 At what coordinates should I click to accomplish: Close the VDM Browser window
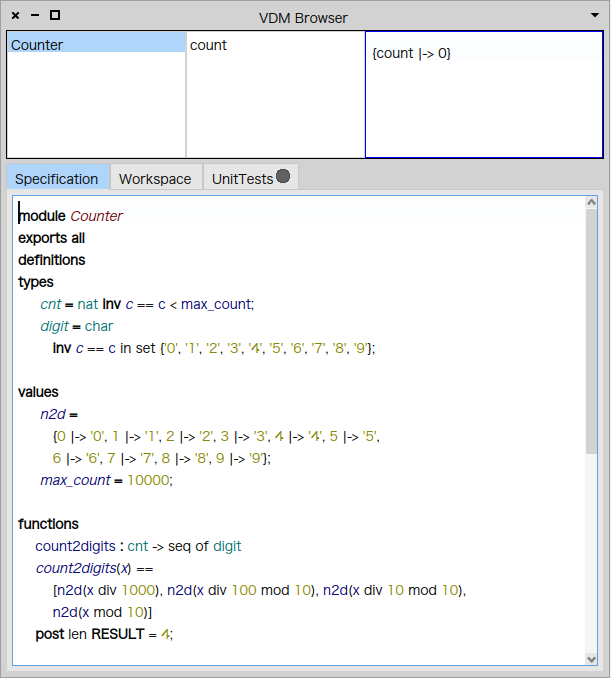coord(15,16)
